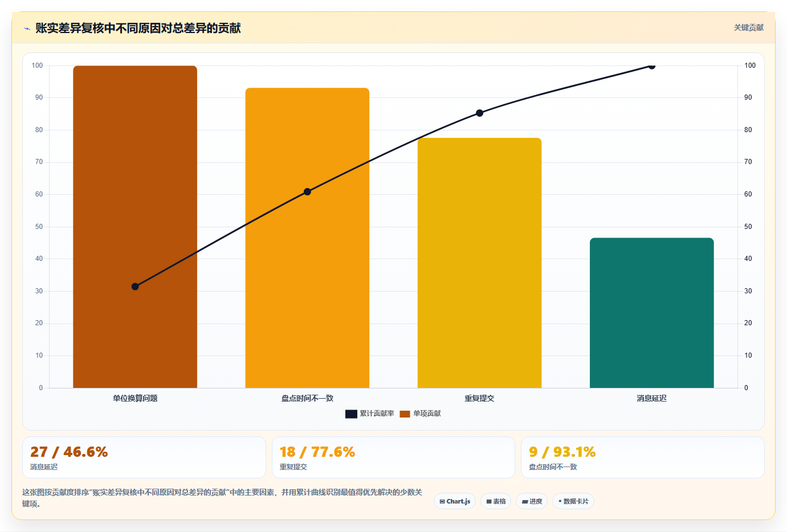
Task: Select the 盘点时间不一致 orange bar
Action: point(307,238)
